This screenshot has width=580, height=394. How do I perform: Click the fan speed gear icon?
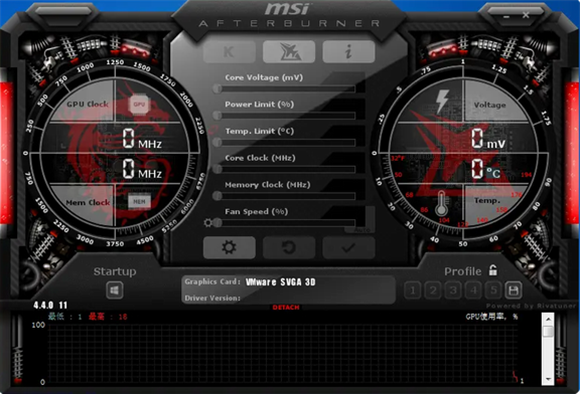pyautogui.click(x=208, y=223)
